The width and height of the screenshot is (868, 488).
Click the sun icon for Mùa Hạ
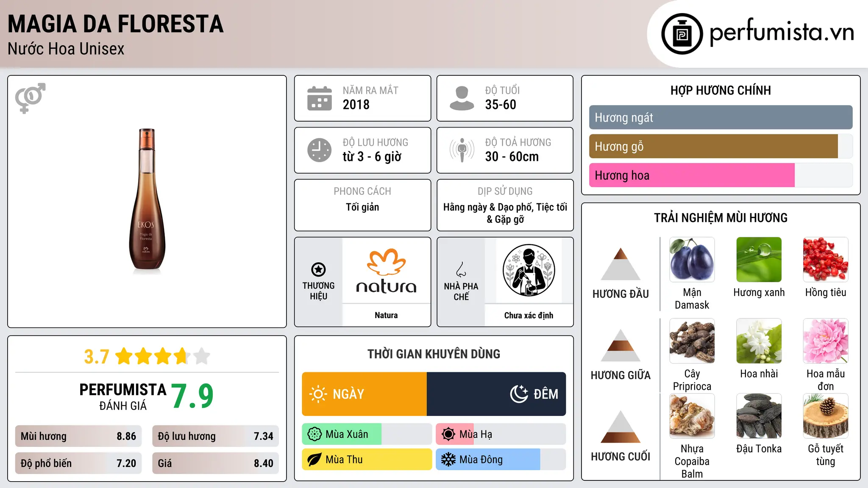[448, 434]
